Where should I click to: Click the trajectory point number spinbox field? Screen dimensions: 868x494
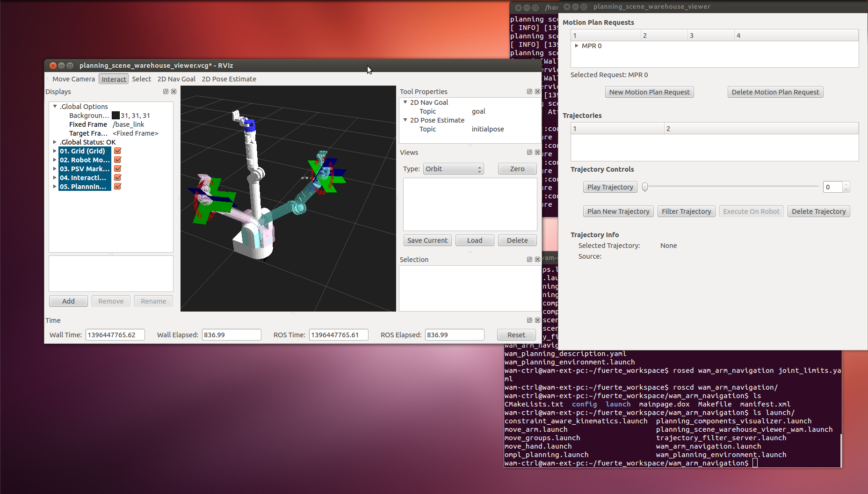[x=832, y=187]
